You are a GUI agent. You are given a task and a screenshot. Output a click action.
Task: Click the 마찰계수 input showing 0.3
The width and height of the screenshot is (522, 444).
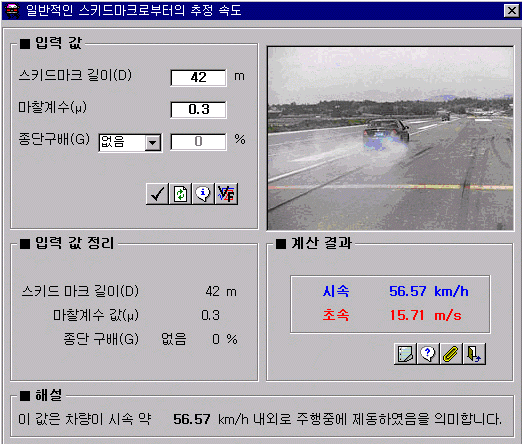point(198,110)
